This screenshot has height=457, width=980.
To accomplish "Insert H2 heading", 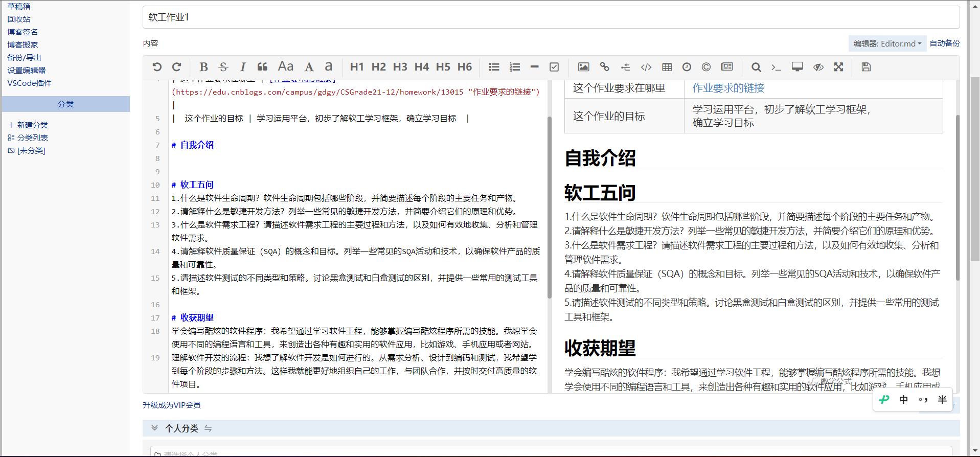I will 379,67.
